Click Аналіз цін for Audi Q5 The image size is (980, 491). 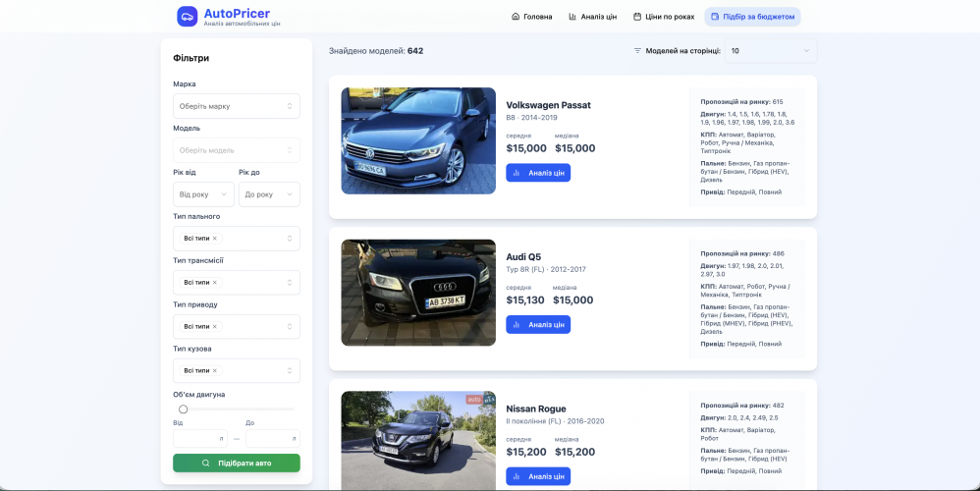(x=538, y=325)
